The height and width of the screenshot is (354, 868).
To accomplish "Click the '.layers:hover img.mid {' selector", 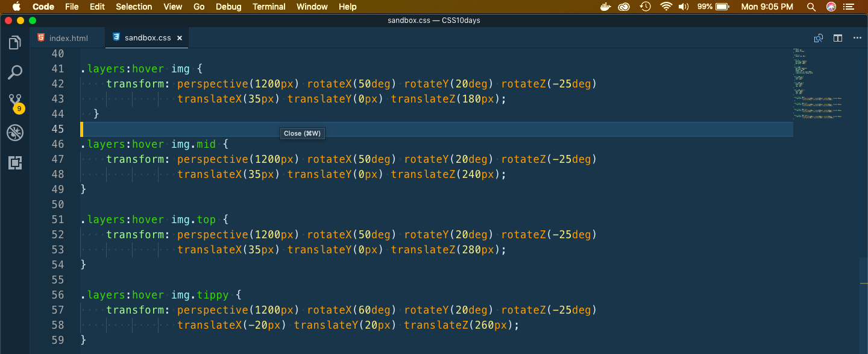I will [x=155, y=144].
